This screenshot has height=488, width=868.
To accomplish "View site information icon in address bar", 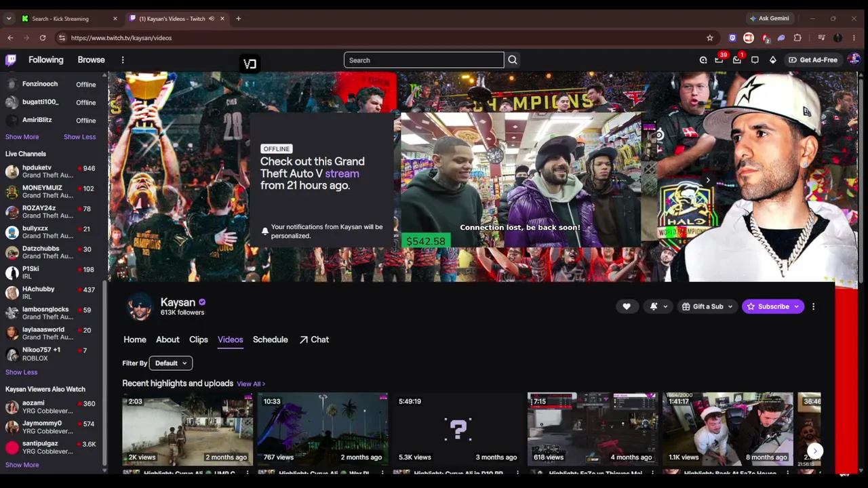I will point(62,38).
